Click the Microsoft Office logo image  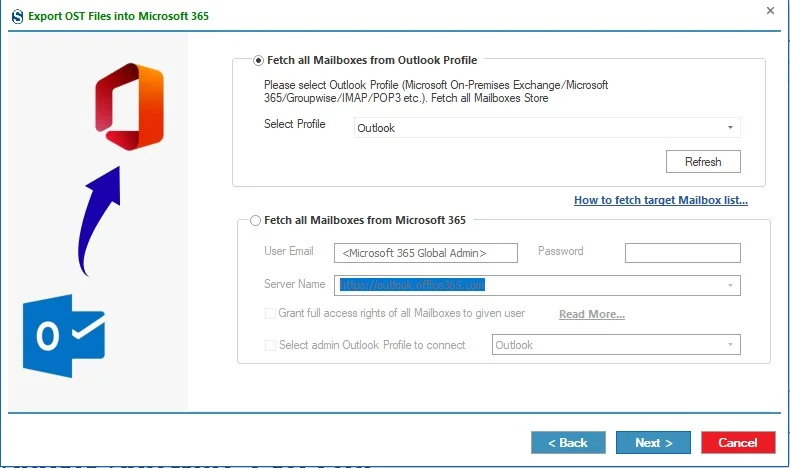coord(129,106)
